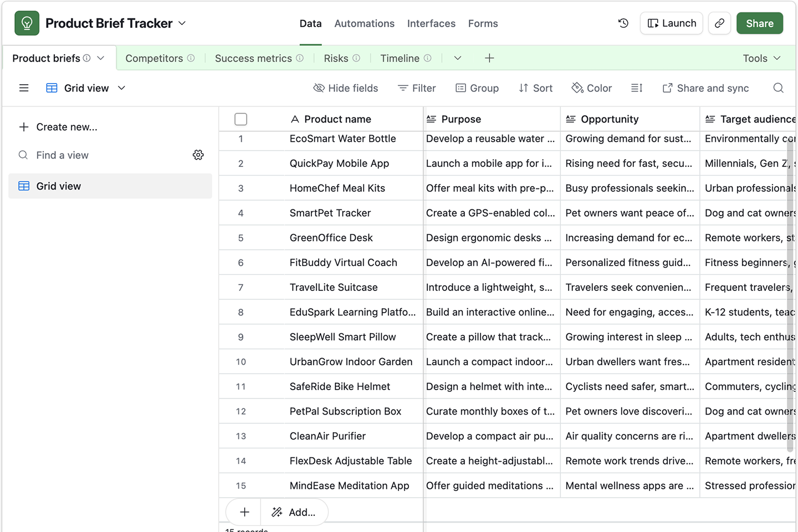Screen dimensions: 798x532
Task: Open the Success metrics table tab
Action: 253,58
